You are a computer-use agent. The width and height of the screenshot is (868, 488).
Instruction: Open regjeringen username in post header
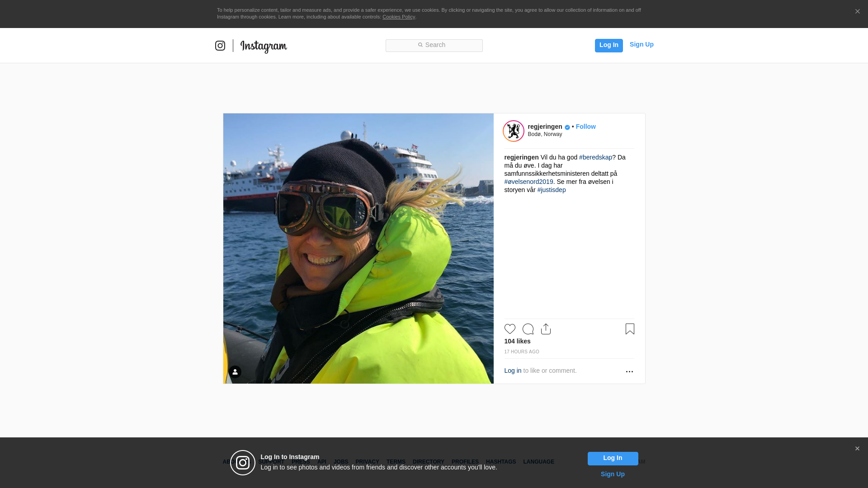point(545,127)
